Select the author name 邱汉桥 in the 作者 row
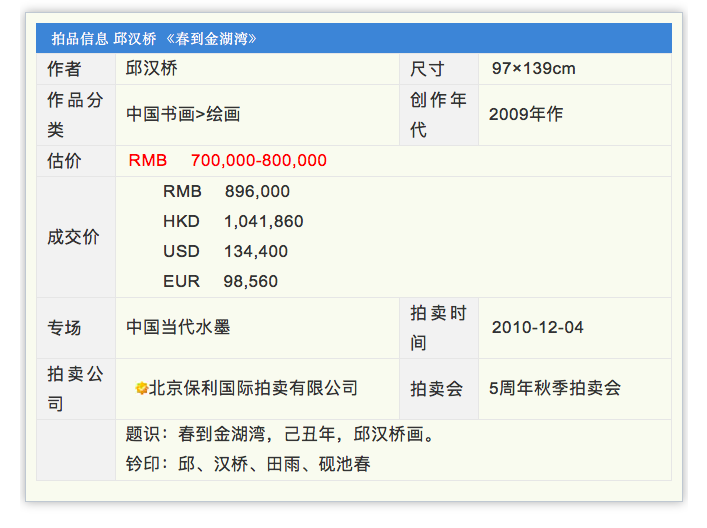 click(x=152, y=69)
